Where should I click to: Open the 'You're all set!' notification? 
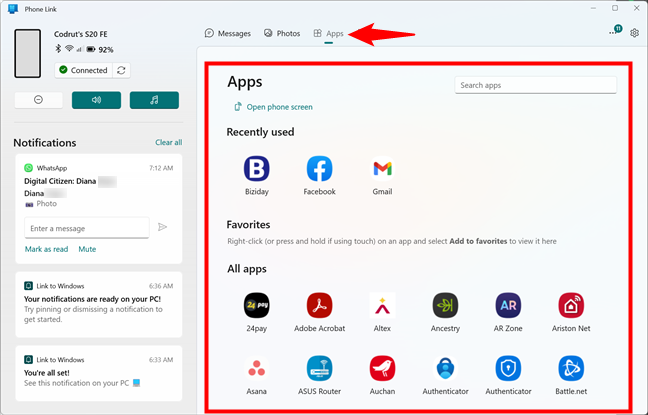(x=99, y=373)
